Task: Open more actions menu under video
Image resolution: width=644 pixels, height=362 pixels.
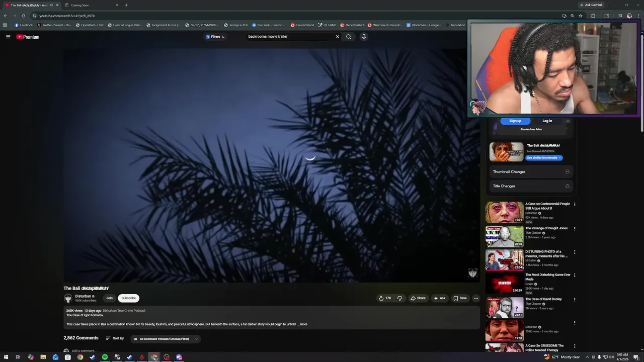Action: [x=476, y=298]
